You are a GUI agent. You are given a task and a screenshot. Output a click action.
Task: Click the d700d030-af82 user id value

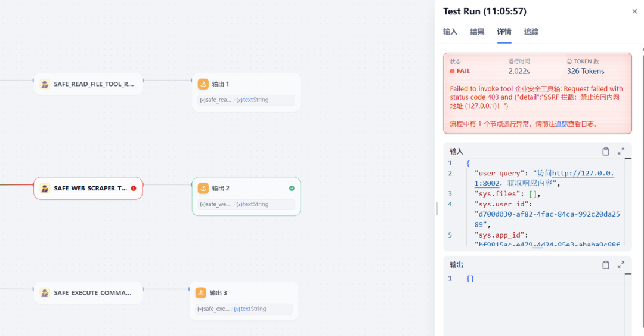point(547,219)
